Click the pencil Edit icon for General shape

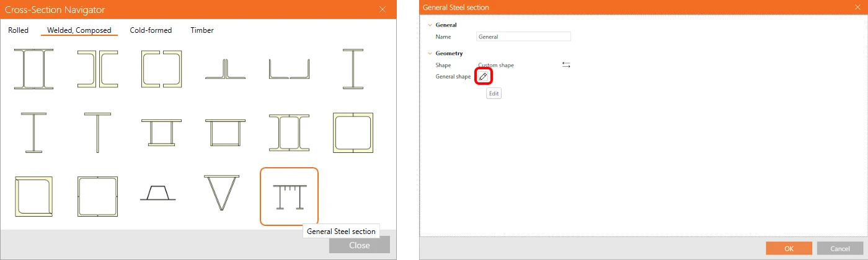[x=484, y=76]
